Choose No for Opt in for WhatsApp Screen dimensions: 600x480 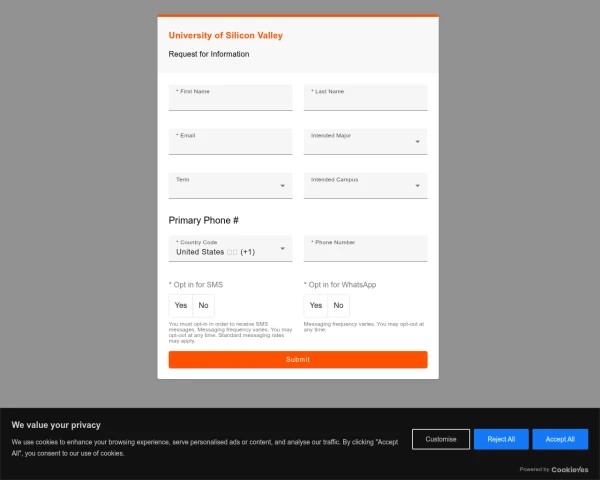point(338,305)
